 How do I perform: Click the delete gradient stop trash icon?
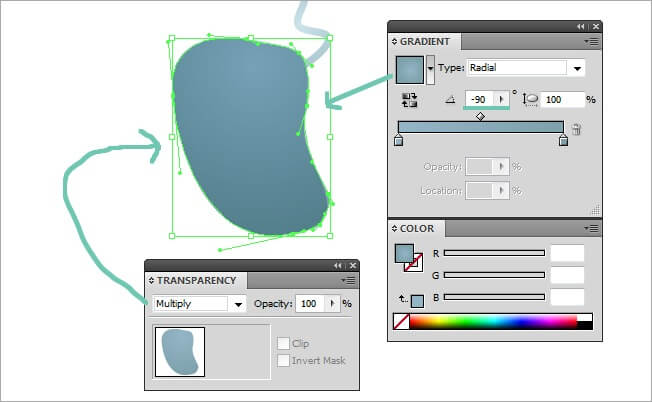click(x=576, y=129)
